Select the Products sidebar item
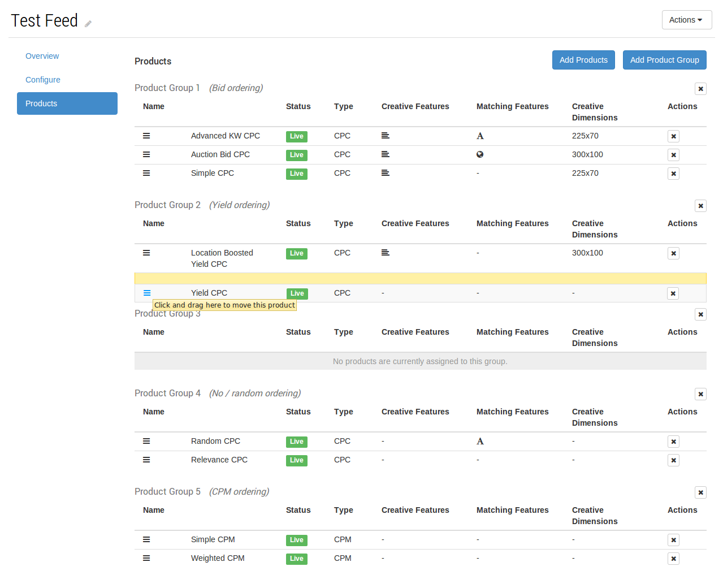Screen dimensions: 723x588 pyautogui.click(x=67, y=103)
